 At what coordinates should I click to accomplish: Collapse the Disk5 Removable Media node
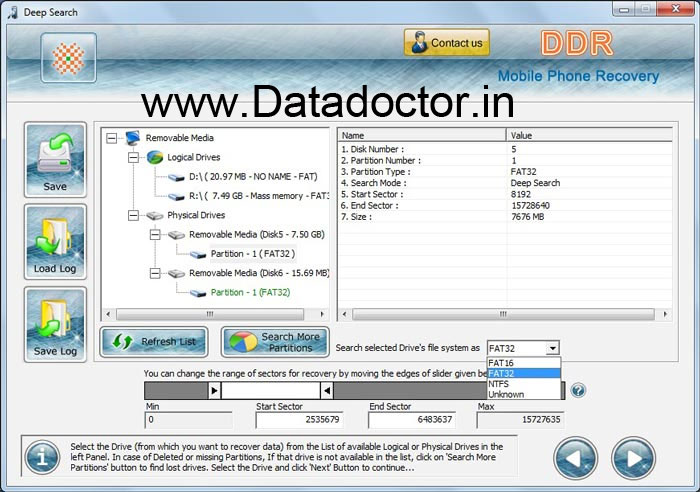155,235
